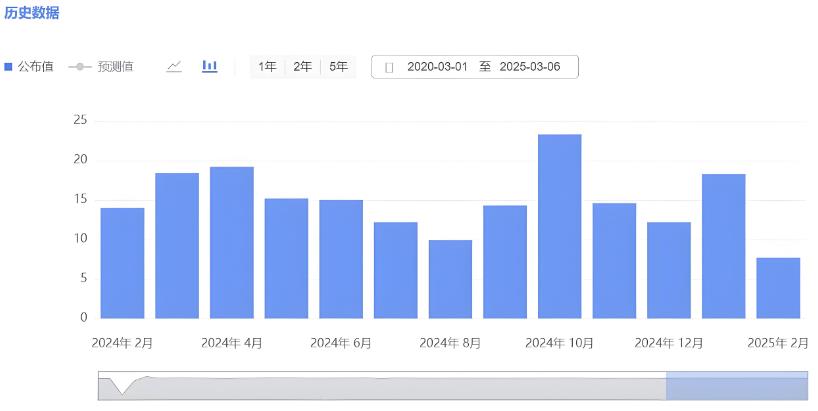The image size is (818, 411).
Task: Click the highlighted blue window in range slider
Action: pyautogui.click(x=736, y=387)
